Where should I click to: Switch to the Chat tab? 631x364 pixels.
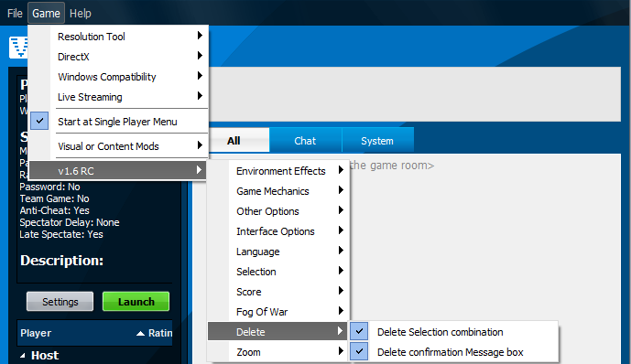[305, 140]
